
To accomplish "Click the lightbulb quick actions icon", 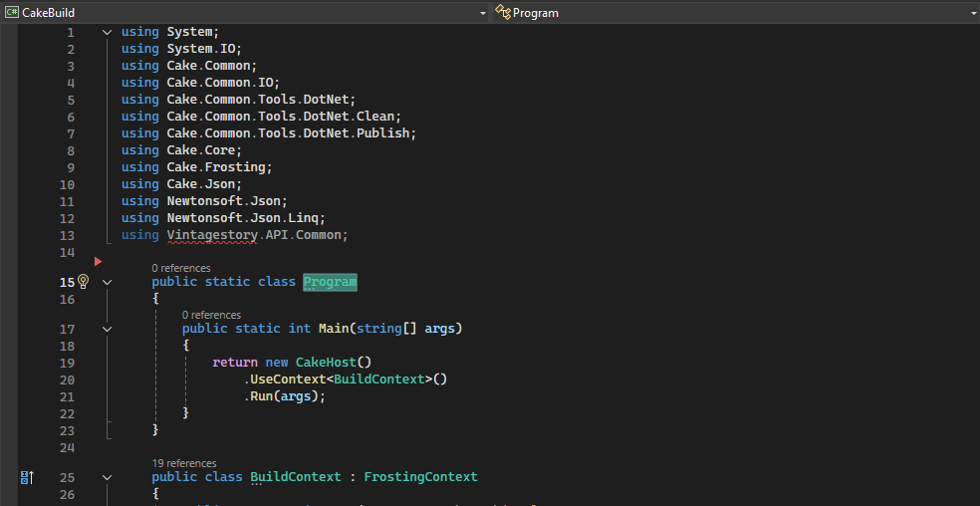I will [x=84, y=282].
